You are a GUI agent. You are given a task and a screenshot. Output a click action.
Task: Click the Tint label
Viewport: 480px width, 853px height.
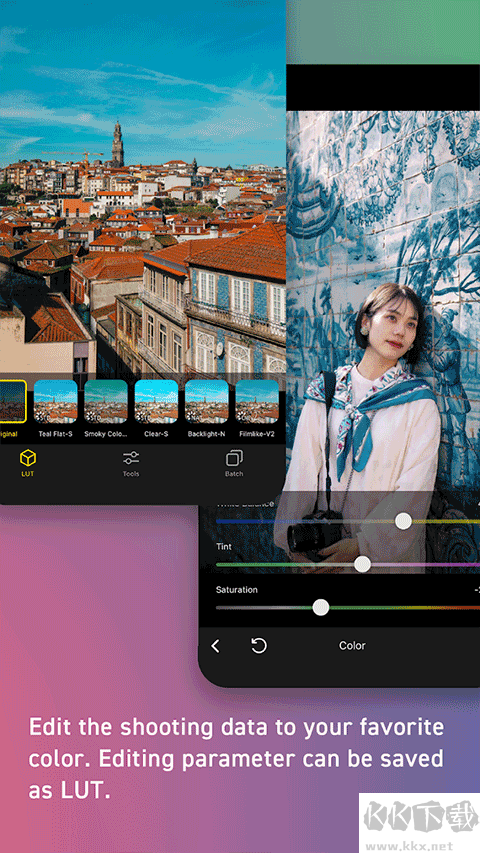click(224, 546)
